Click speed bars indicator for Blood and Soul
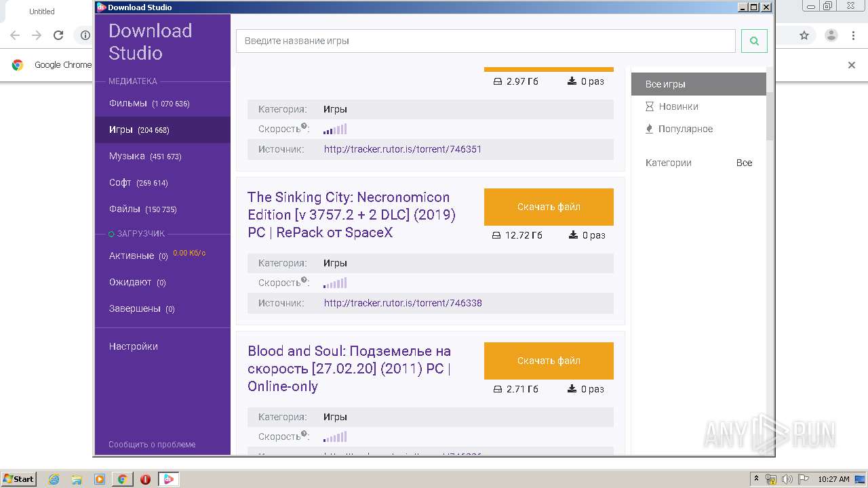868x488 pixels. 335,436
